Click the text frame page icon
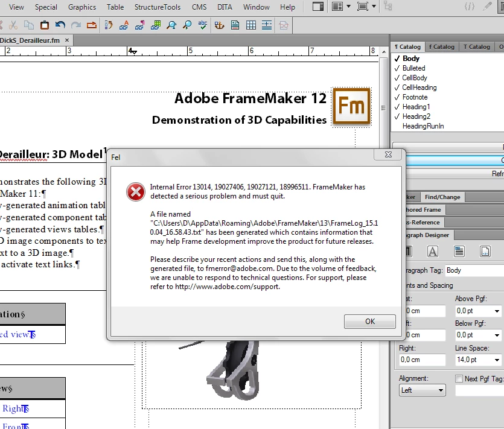The height and width of the screenshot is (429, 504). coord(235,25)
